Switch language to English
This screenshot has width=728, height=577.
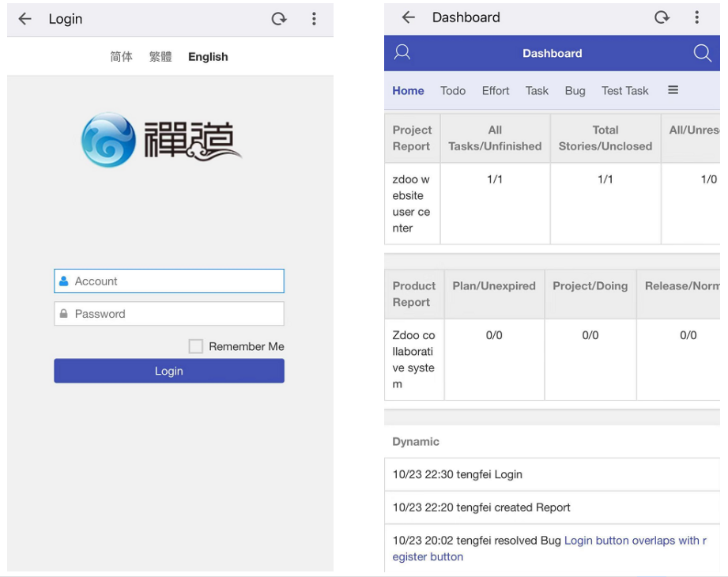point(208,57)
